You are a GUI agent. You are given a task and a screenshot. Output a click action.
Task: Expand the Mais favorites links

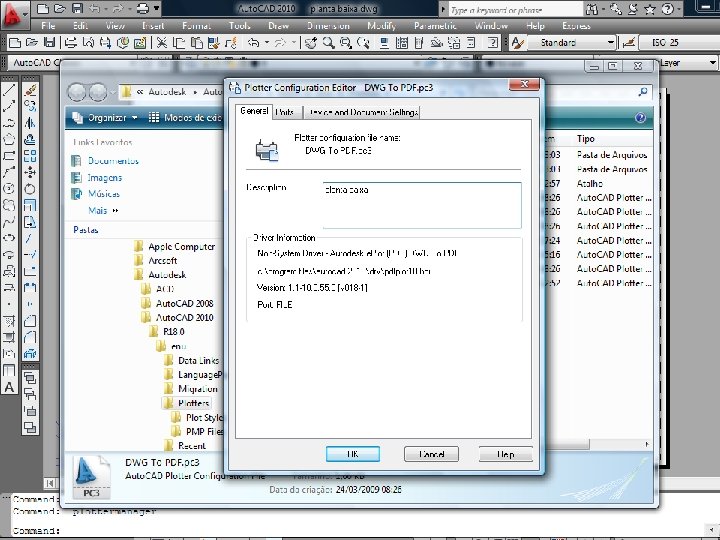(103, 210)
